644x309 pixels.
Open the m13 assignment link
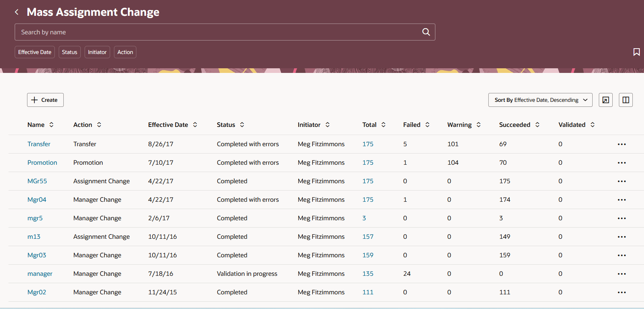point(34,236)
